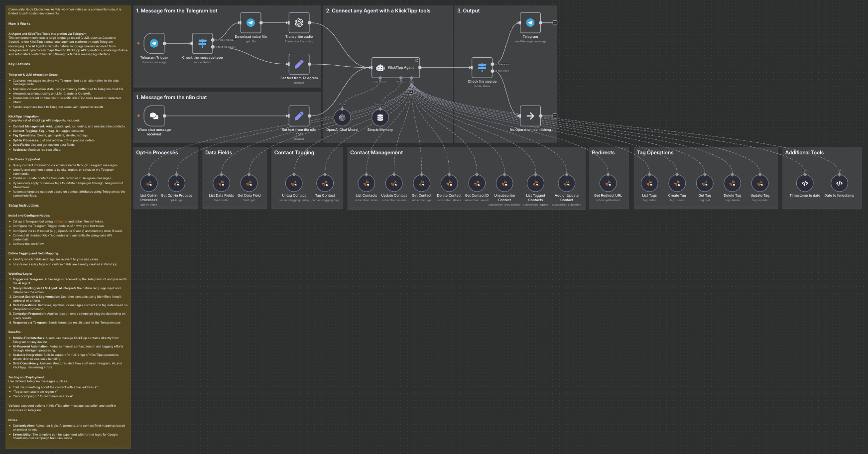868x454 pixels.
Task: Click '1. Message from the n8n chat' heading
Action: [x=171, y=98]
